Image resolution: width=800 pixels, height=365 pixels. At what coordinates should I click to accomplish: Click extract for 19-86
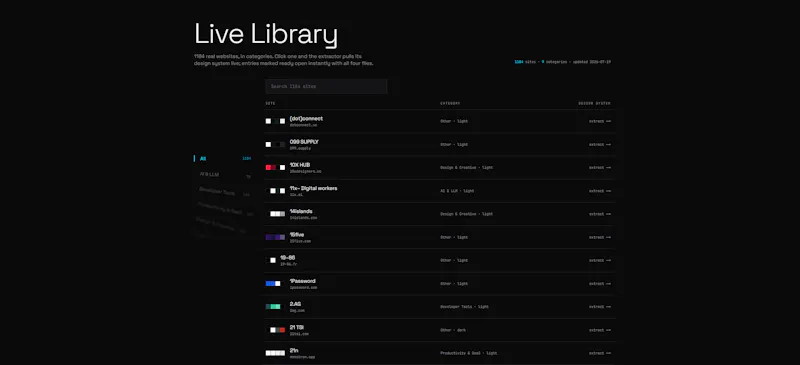600,260
